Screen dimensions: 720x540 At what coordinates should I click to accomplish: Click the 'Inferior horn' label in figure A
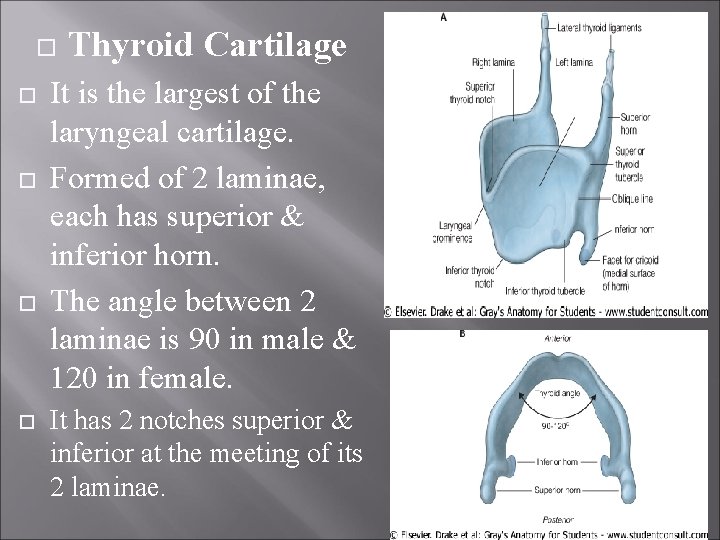click(x=634, y=229)
